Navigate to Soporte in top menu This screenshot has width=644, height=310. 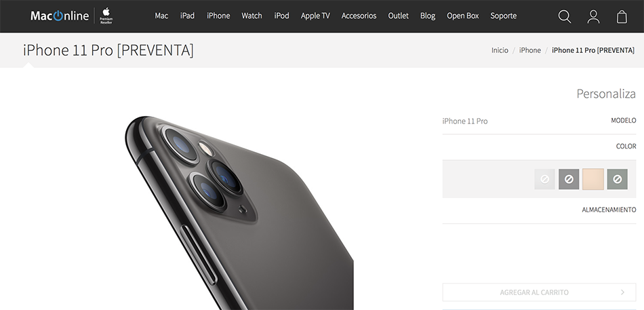tap(504, 16)
